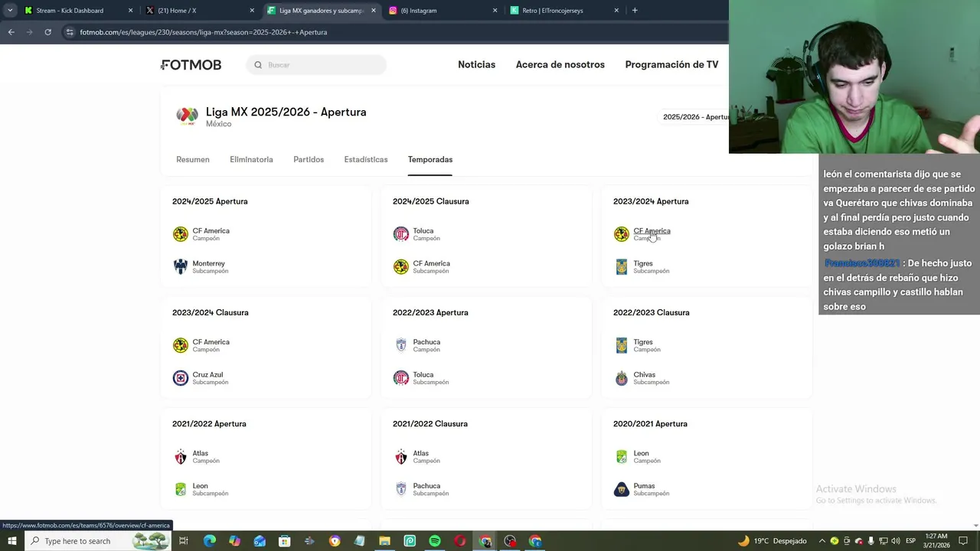The width and height of the screenshot is (980, 551).
Task: Open File Explorer from the taskbar
Action: coord(384,541)
